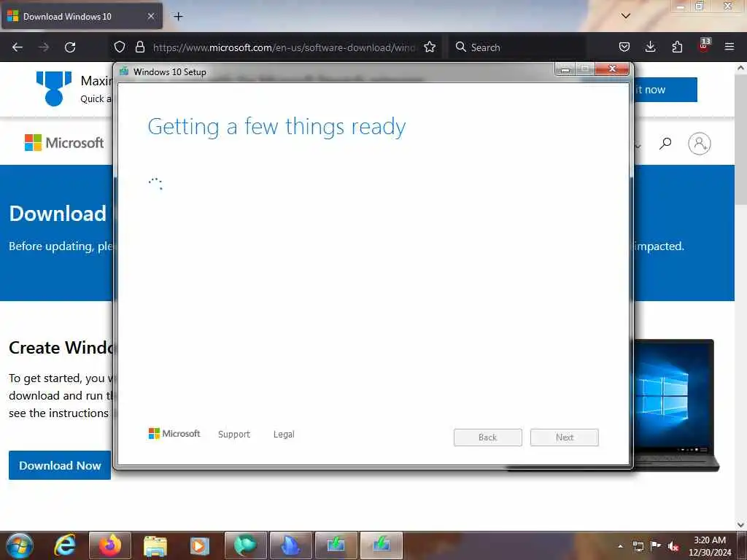Show hidden tray icons arrow

click(x=620, y=546)
